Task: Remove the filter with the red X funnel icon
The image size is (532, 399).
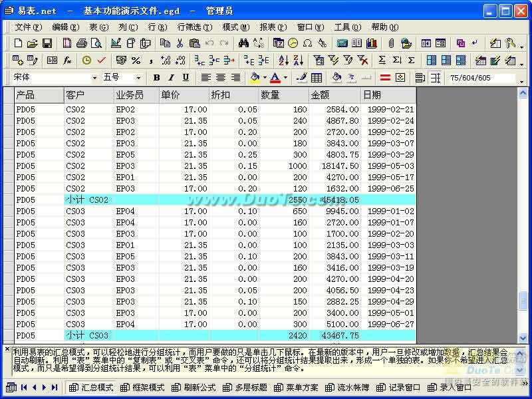Action: click(x=362, y=61)
